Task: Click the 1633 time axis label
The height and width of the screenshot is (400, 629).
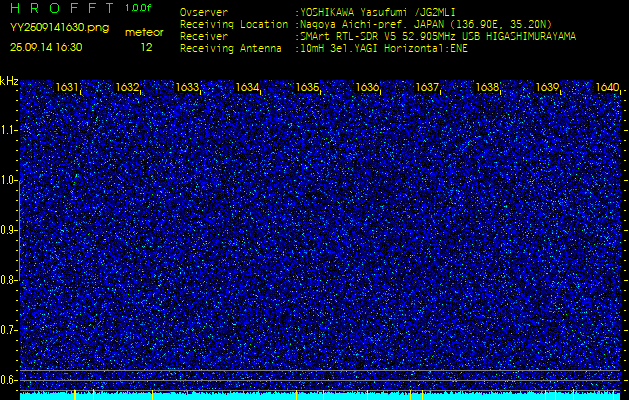Action: [x=187, y=87]
